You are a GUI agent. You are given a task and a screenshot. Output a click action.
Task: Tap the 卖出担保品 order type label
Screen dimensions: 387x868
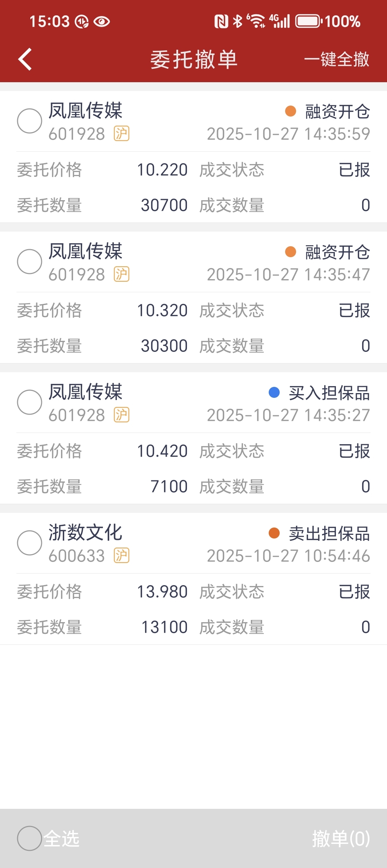pos(329,533)
